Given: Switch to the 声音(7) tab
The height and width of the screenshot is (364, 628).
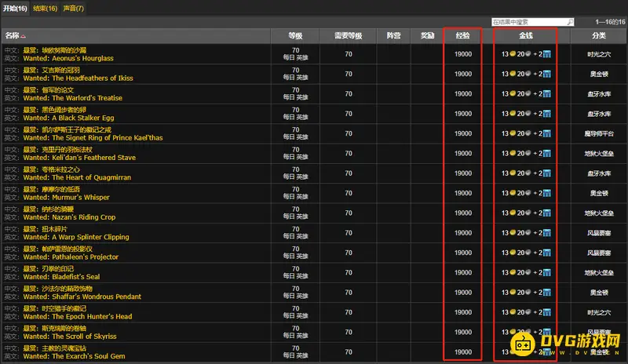Looking at the screenshot, I should click(x=73, y=9).
